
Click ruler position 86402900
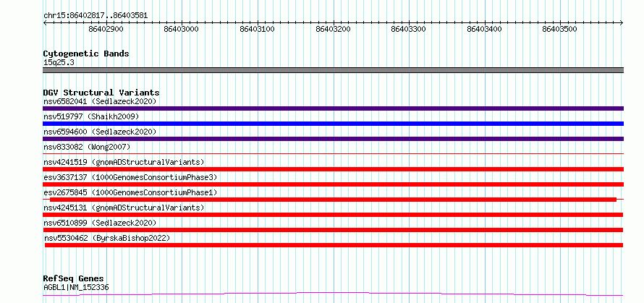(106, 29)
